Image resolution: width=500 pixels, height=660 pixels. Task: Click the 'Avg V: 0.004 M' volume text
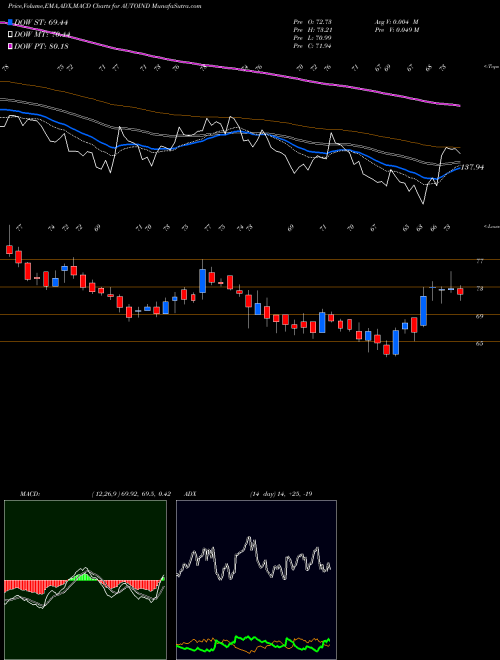396,22
